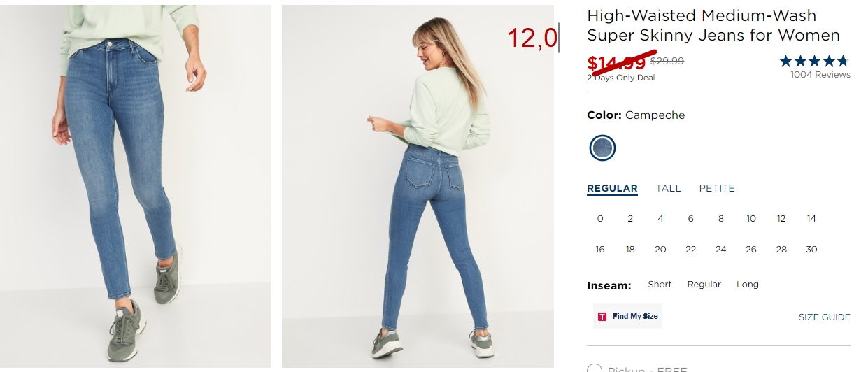Choose size 8

[x=721, y=219]
